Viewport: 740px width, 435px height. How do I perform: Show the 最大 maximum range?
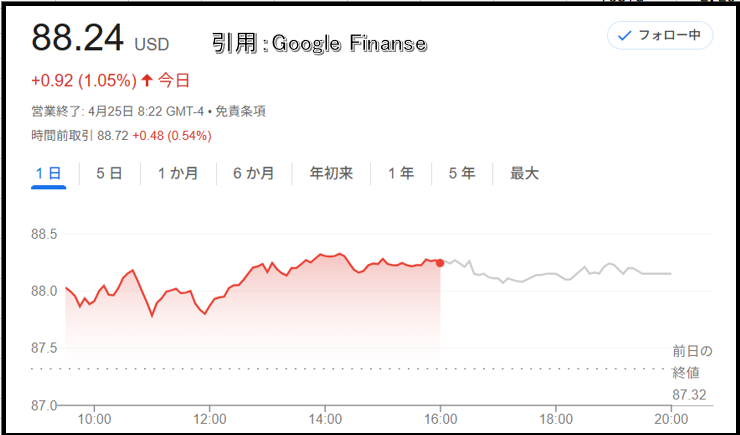(524, 174)
